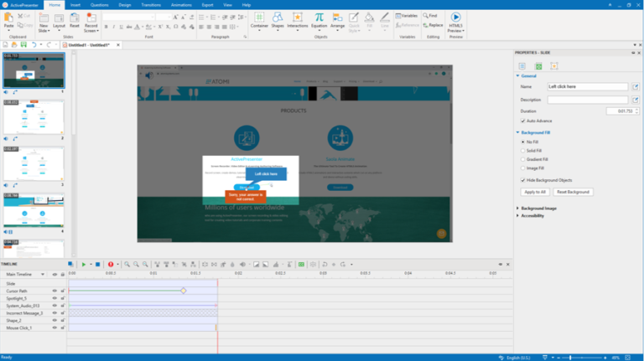Viewport: 644px width, 361px height.
Task: Play the timeline preview
Action: coord(83,265)
